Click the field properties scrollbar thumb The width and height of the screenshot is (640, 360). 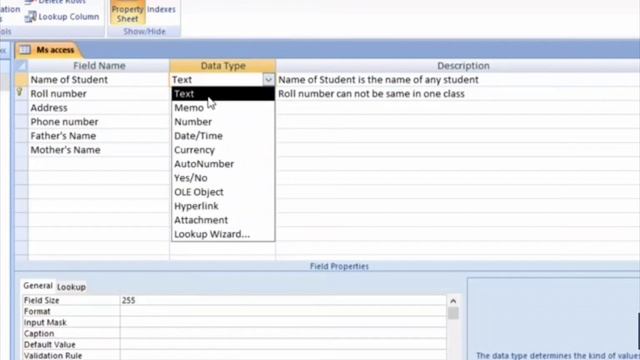(453, 313)
